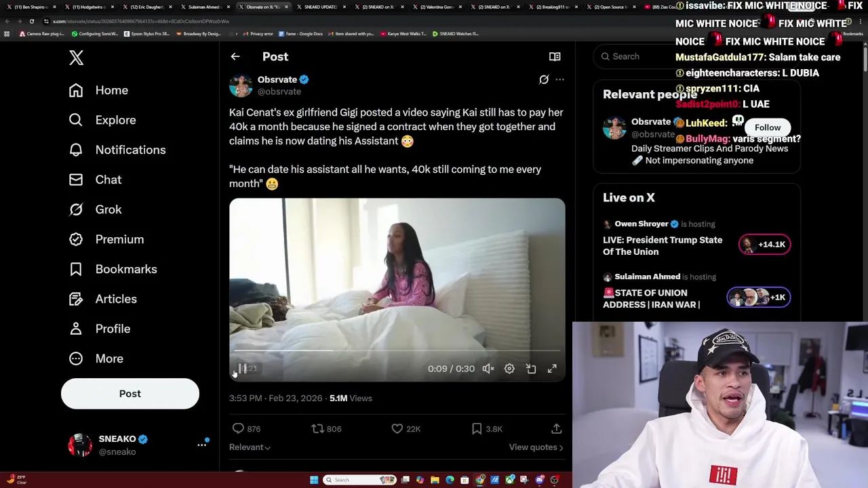Click the Grok explain icon on post

click(544, 80)
